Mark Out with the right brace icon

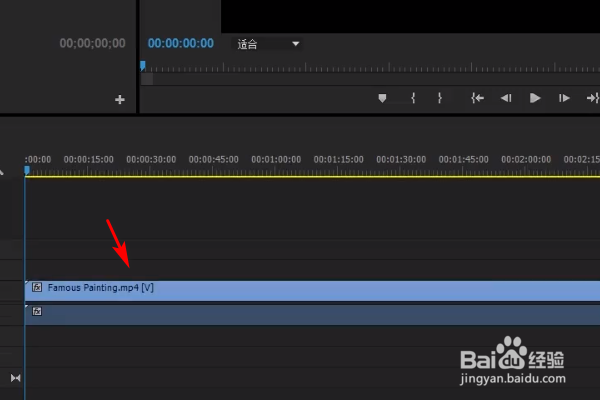[440, 98]
